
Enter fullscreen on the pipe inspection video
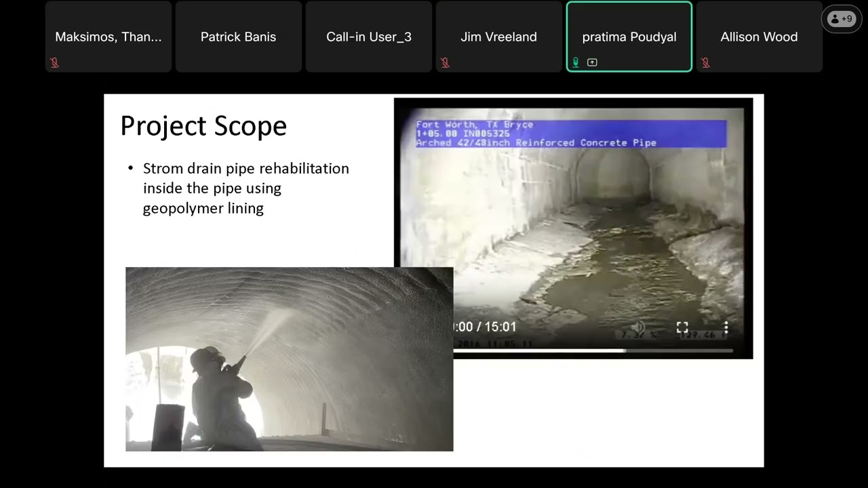[682, 328]
